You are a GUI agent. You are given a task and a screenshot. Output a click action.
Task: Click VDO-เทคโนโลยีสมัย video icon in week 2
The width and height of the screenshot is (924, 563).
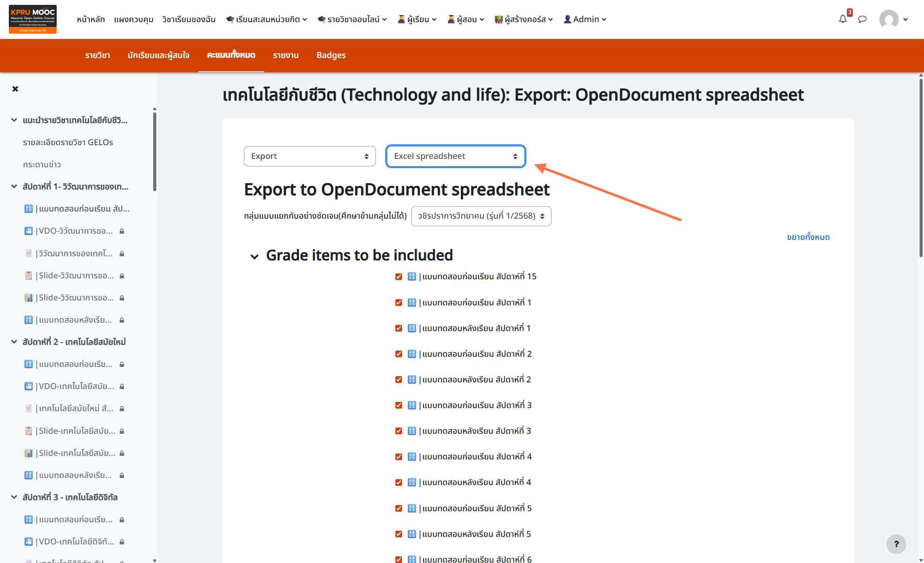coord(29,386)
